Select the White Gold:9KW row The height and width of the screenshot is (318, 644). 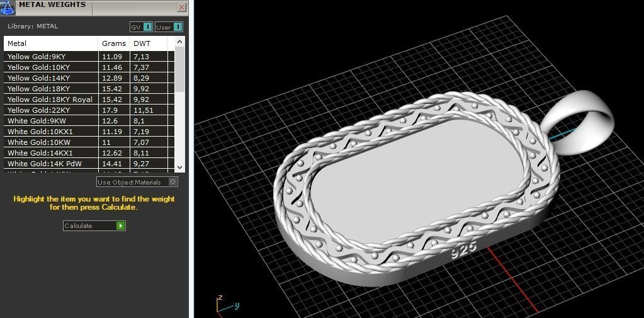click(89, 121)
